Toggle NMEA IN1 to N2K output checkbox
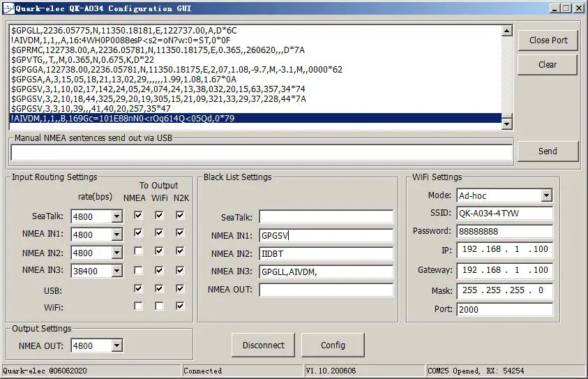Viewport: 588px width, 379px height. (180, 233)
